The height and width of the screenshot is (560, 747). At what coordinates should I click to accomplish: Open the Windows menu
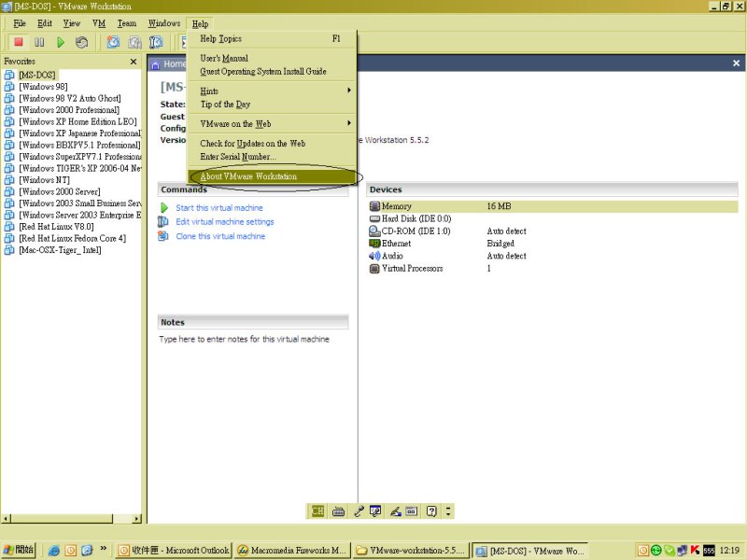point(164,23)
